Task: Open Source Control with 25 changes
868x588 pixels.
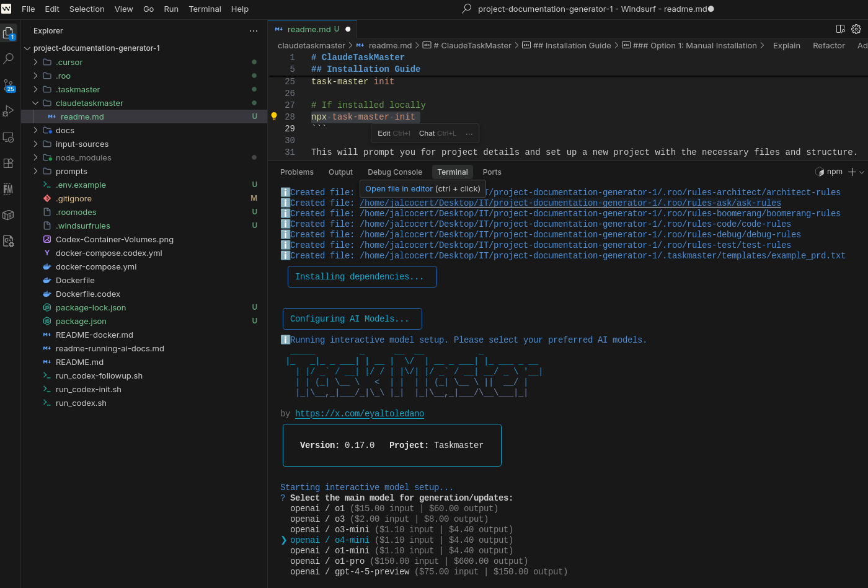Action: [x=9, y=85]
